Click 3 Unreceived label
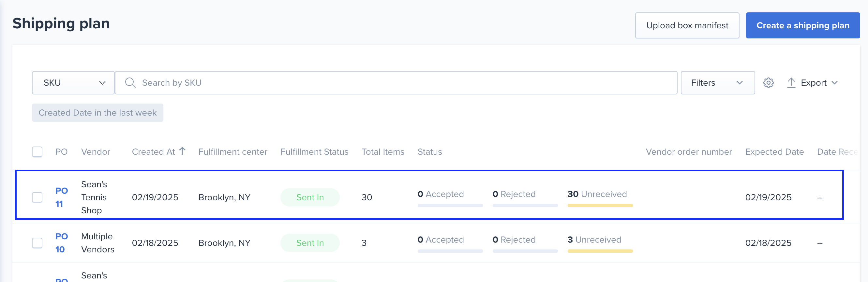 point(594,240)
